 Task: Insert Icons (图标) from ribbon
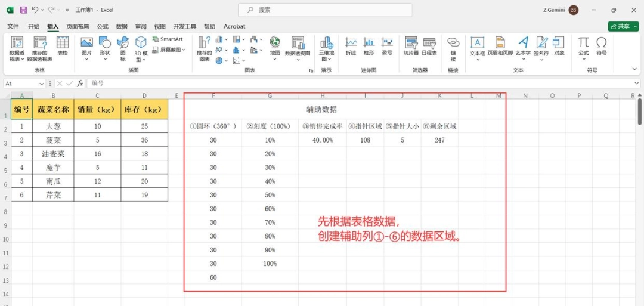point(123,49)
